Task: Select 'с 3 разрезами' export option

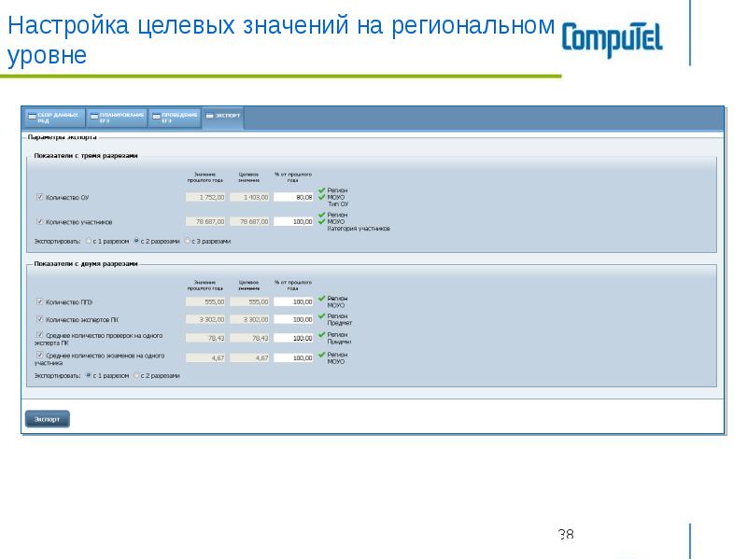Action: pyautogui.click(x=186, y=241)
